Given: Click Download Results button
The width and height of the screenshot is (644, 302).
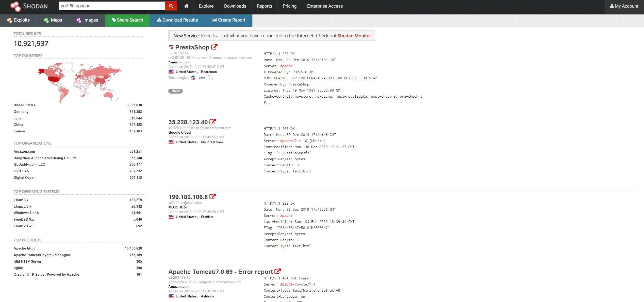Looking at the screenshot, I should 177,20.
